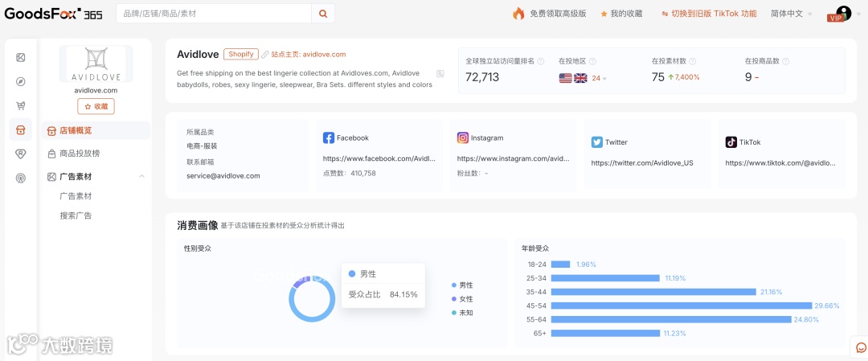
Task: Open the shopping cart icon in sidebar
Action: [x=20, y=106]
